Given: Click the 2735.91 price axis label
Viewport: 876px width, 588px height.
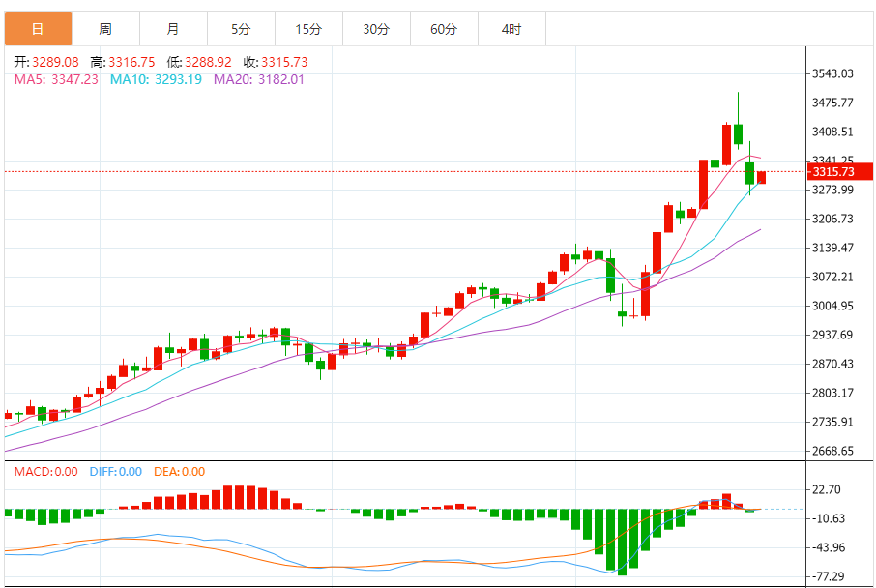Looking at the screenshot, I should 833,422.
